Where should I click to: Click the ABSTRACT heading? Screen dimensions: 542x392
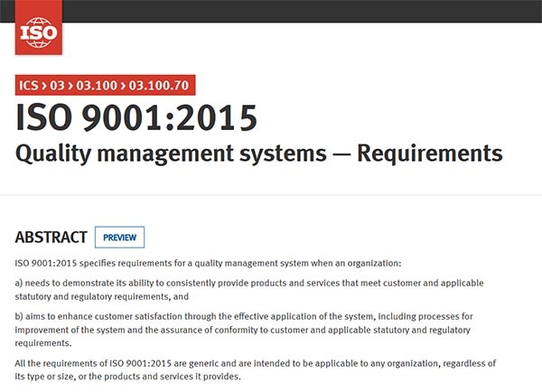click(x=51, y=238)
